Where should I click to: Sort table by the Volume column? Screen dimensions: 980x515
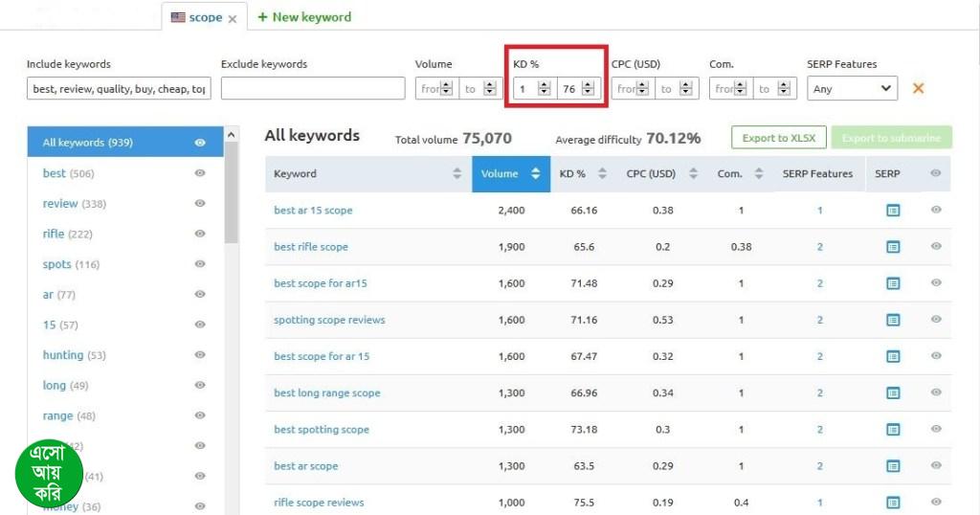[x=511, y=174]
